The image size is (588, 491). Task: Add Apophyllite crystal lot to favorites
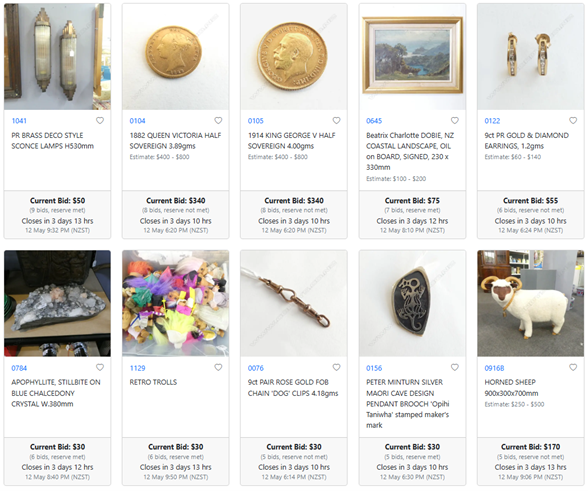click(x=100, y=367)
